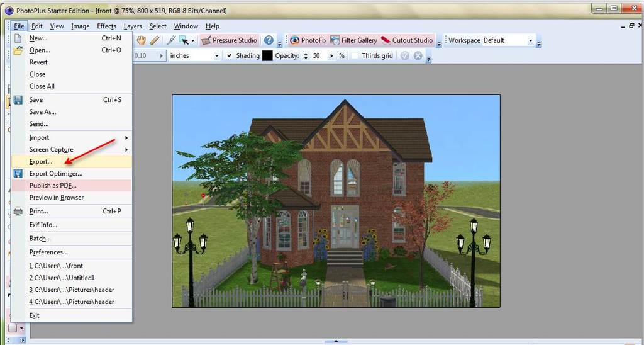Click the Export Optimizer icon

tap(18, 174)
